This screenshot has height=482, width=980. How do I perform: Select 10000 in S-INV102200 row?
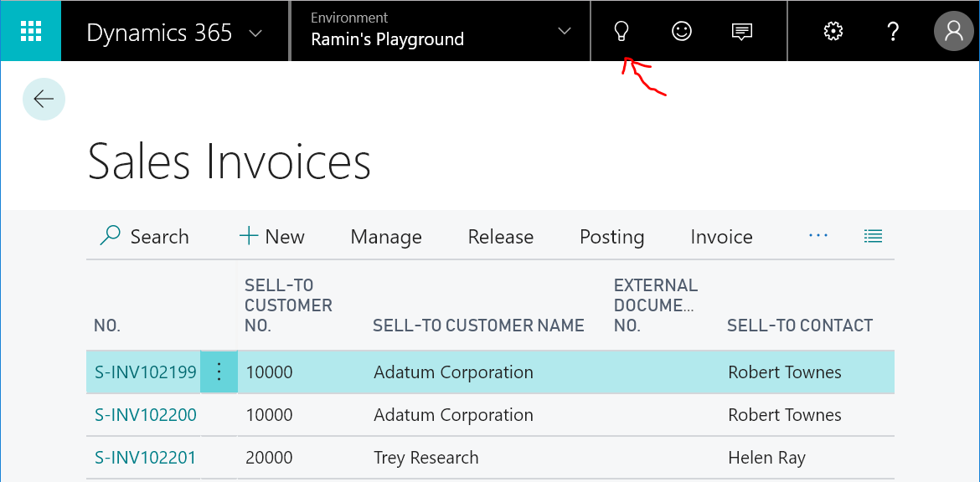(270, 415)
